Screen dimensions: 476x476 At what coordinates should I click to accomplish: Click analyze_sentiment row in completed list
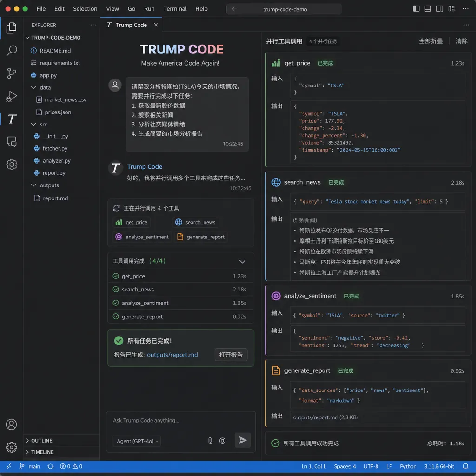[x=181, y=303]
